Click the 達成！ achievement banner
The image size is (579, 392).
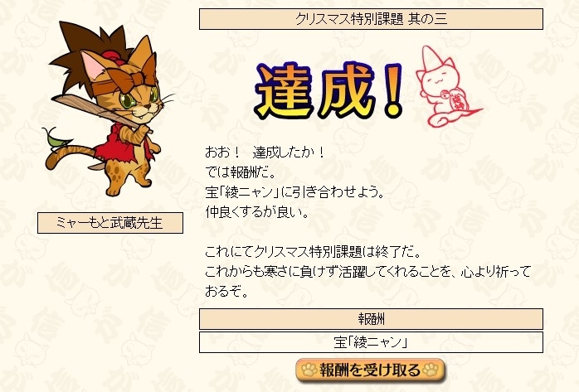(x=329, y=91)
